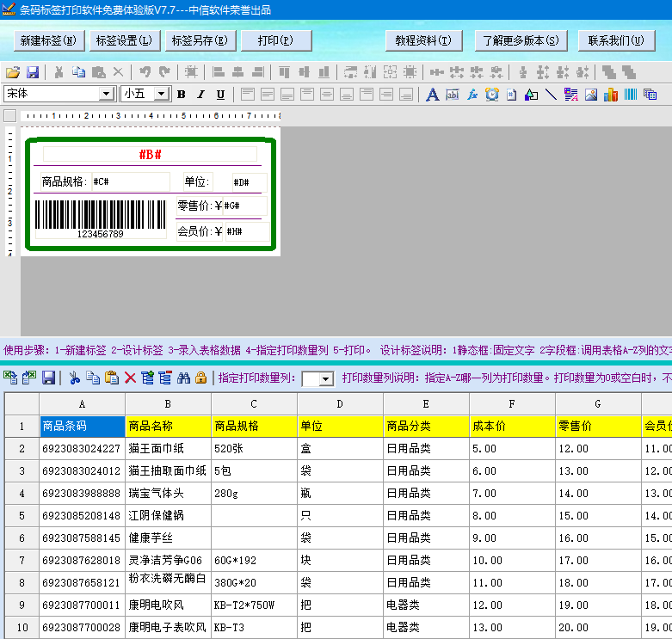This screenshot has width=672, height=639.
Task: Insert row with green plus icon
Action: coord(147,378)
